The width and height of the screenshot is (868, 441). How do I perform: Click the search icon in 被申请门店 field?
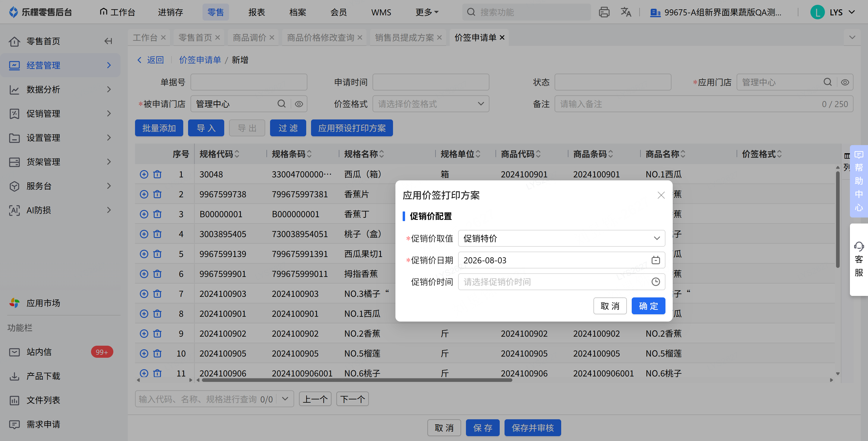pos(281,104)
